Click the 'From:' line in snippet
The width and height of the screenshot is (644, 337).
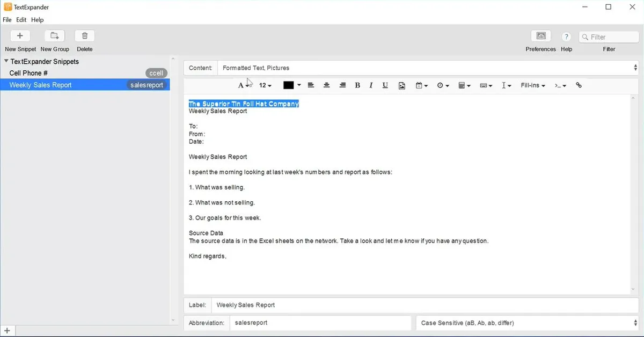[197, 134]
